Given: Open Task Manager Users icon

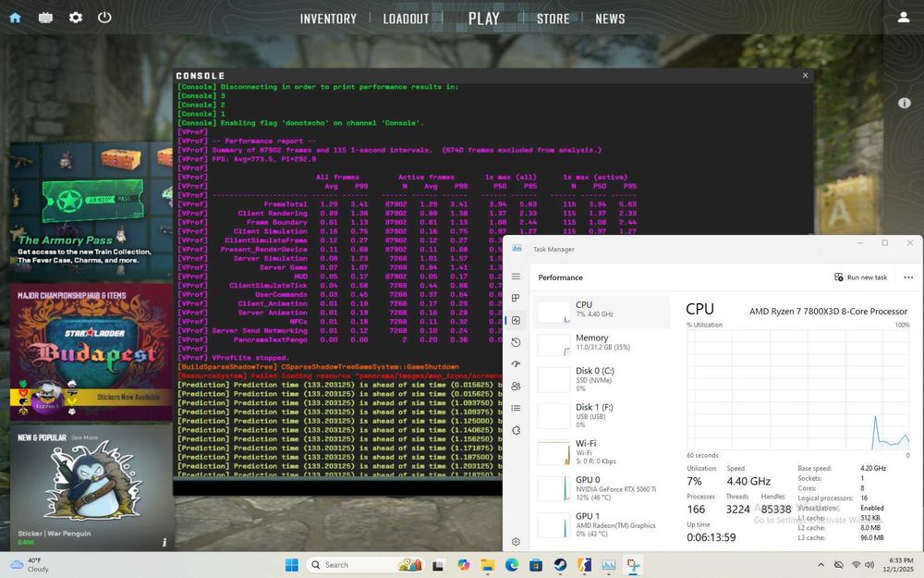Looking at the screenshot, I should point(517,386).
